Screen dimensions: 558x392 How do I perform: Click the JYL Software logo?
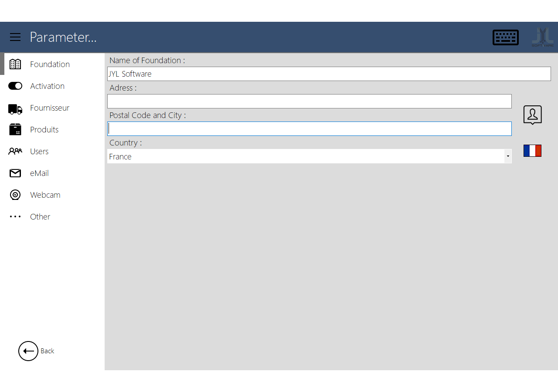[x=542, y=37]
